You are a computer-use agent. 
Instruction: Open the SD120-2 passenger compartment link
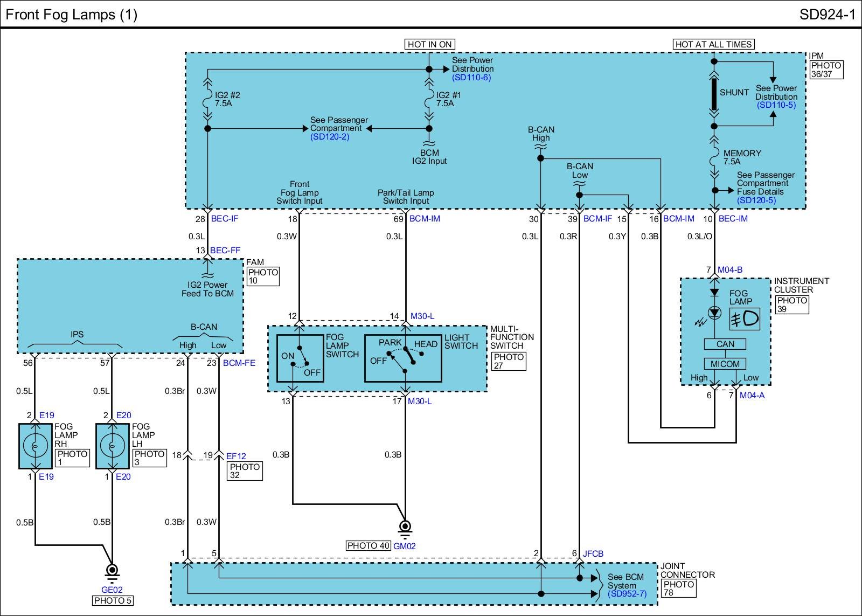[330, 137]
